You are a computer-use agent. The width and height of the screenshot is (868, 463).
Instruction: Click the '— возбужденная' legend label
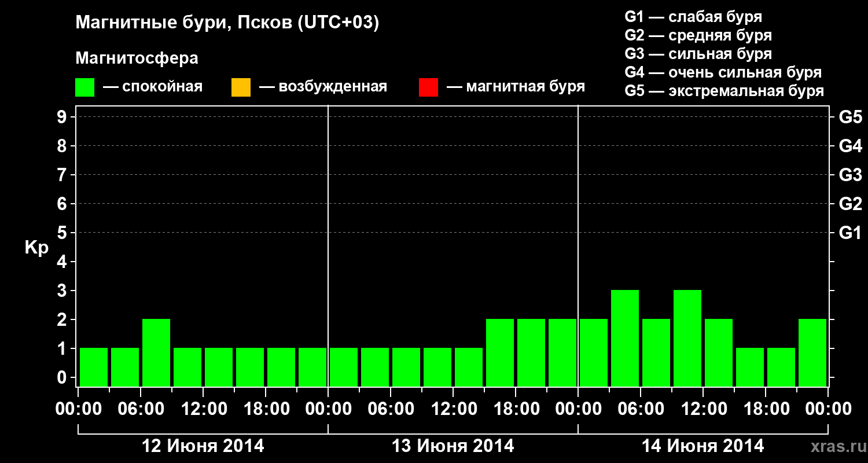(323, 87)
